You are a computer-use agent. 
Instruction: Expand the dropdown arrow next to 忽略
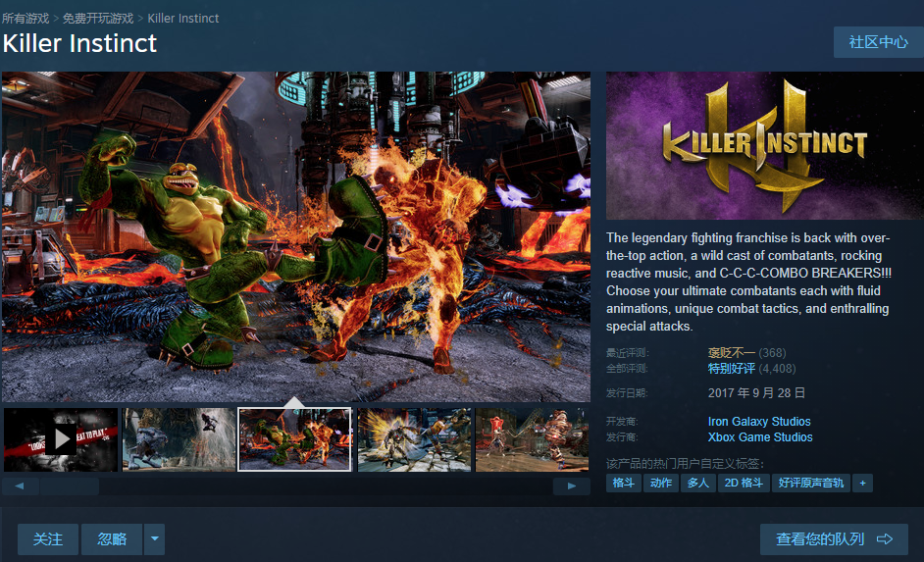154,539
